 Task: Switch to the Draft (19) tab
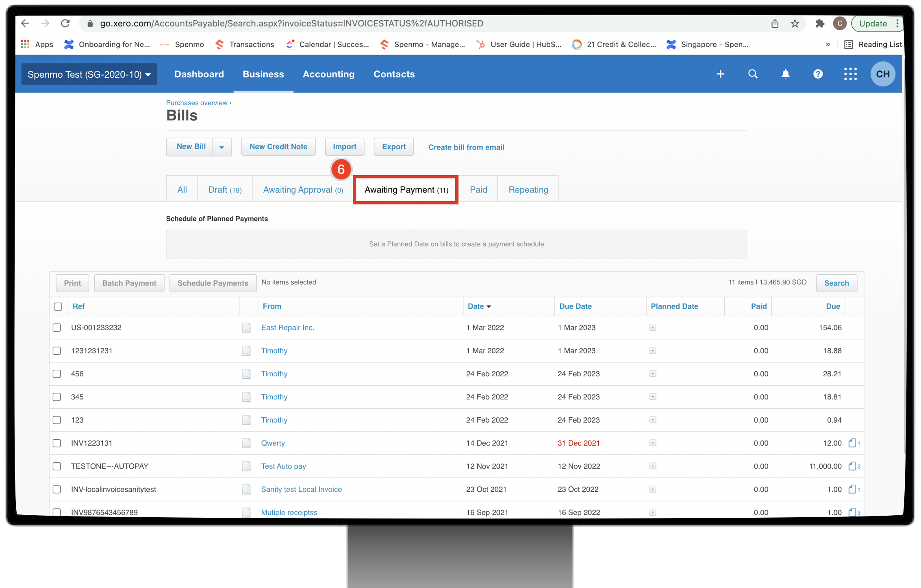click(225, 189)
